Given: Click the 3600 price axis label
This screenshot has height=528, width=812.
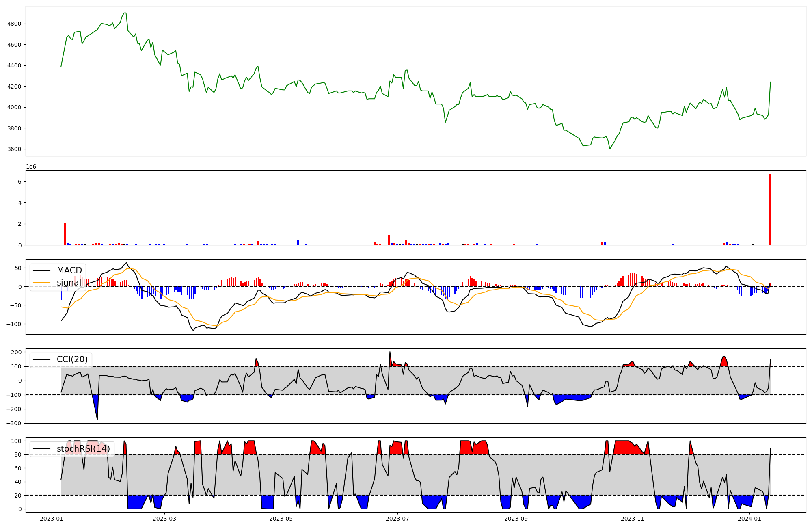Looking at the screenshot, I should pos(14,149).
